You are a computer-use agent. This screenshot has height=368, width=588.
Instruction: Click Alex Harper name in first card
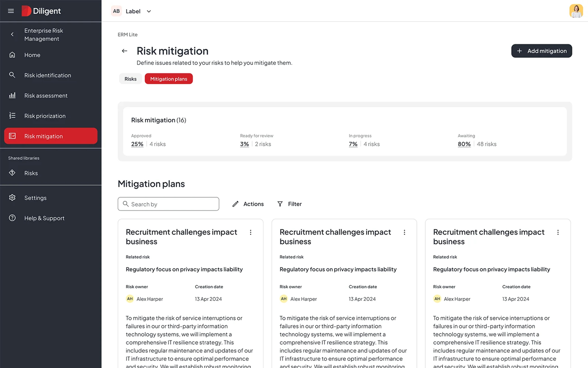(150, 299)
